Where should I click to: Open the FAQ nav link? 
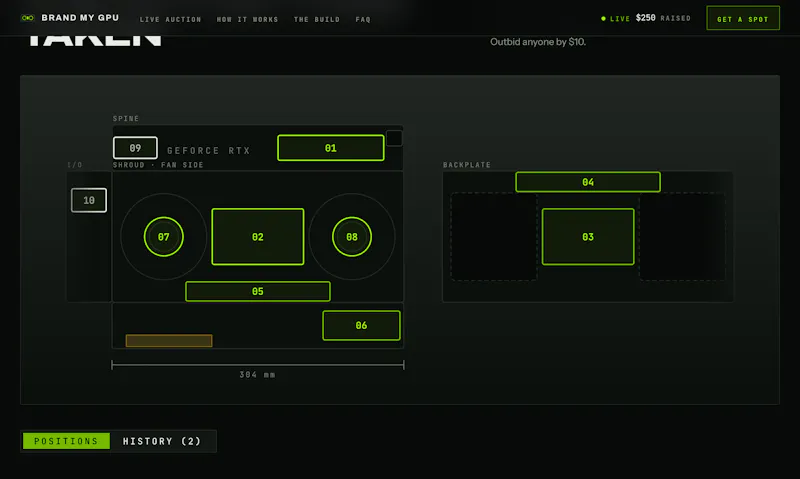tap(363, 19)
